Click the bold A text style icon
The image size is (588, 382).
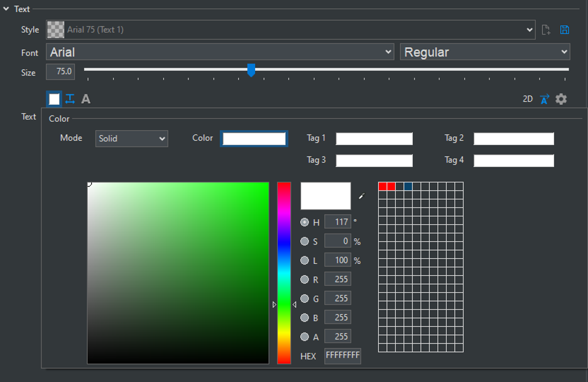pos(86,99)
